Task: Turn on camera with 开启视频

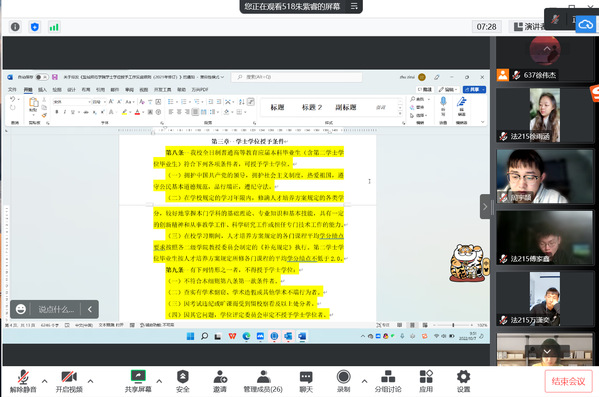Action: pyautogui.click(x=69, y=381)
